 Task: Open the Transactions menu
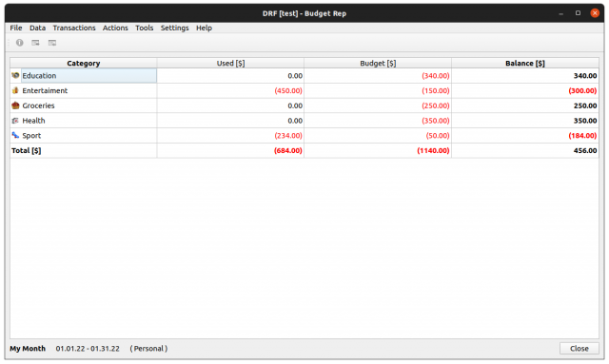click(74, 28)
